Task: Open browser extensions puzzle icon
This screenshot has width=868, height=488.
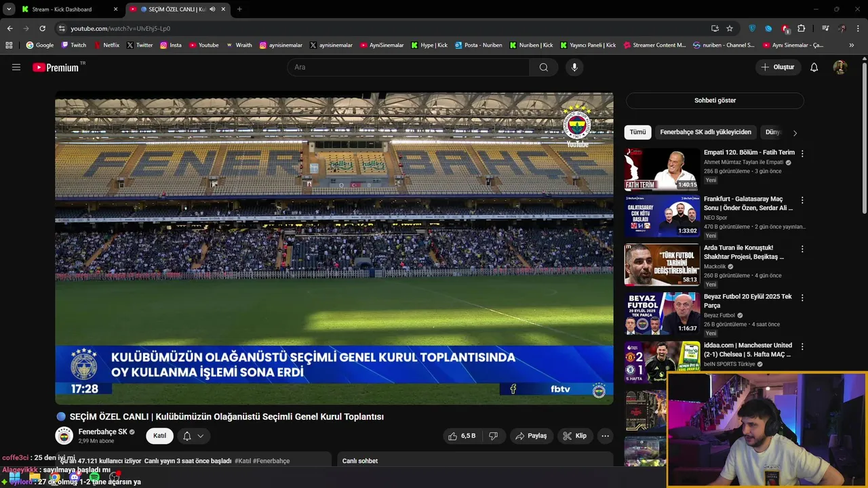Action: click(802, 28)
